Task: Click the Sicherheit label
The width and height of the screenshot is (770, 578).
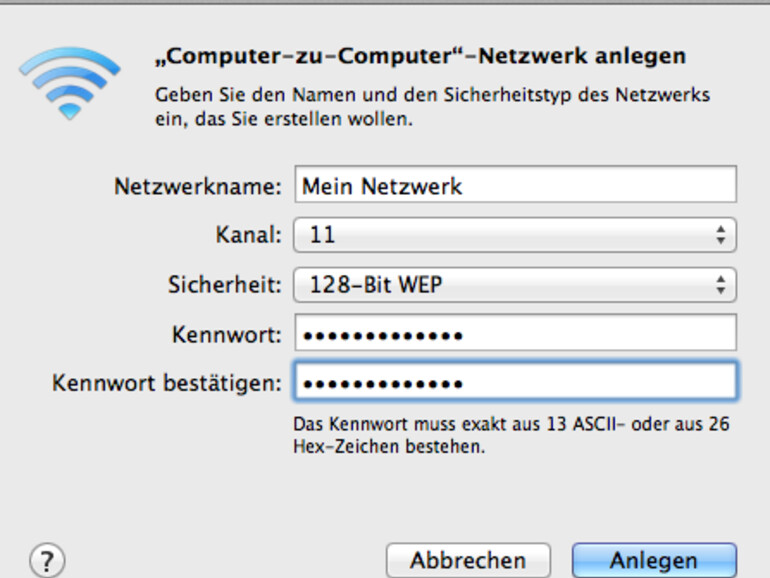Action: tap(225, 285)
